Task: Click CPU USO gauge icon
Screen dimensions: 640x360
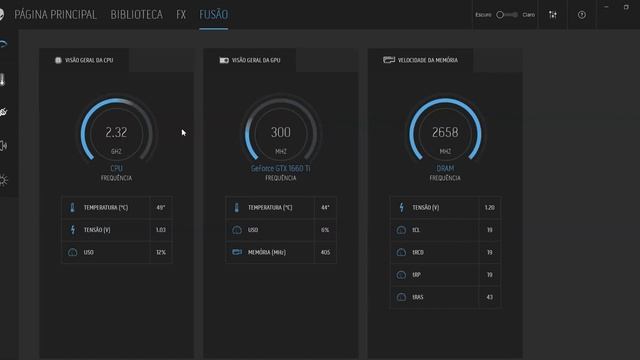Action: coord(73,252)
